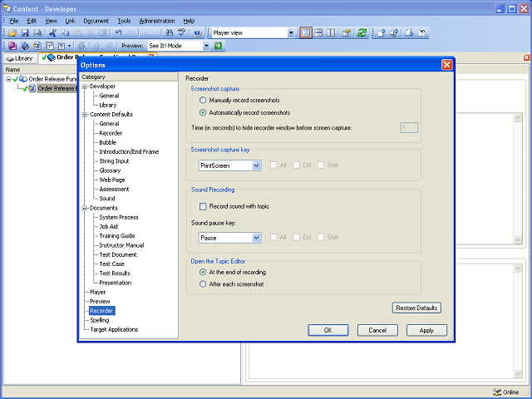This screenshot has height=399, width=532.
Task: Collapse the Developer category node
Action: (85, 86)
